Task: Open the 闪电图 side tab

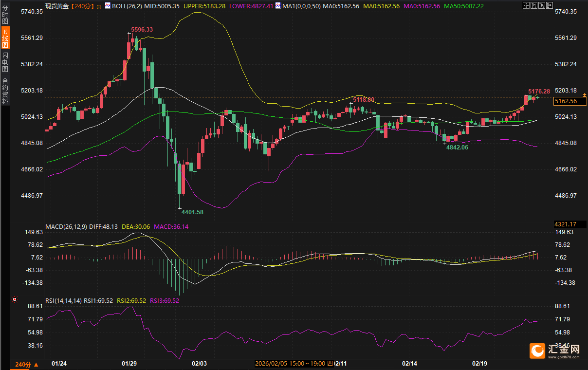Action: tap(5, 61)
